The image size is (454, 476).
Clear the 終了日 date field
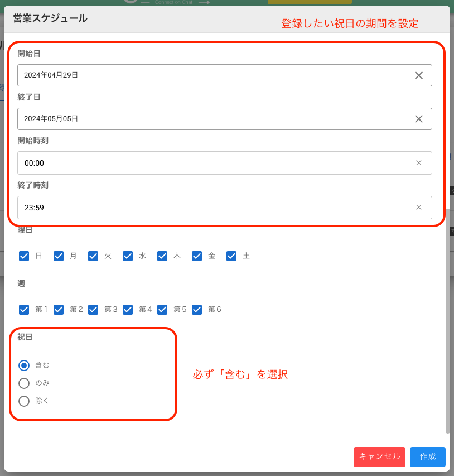419,118
